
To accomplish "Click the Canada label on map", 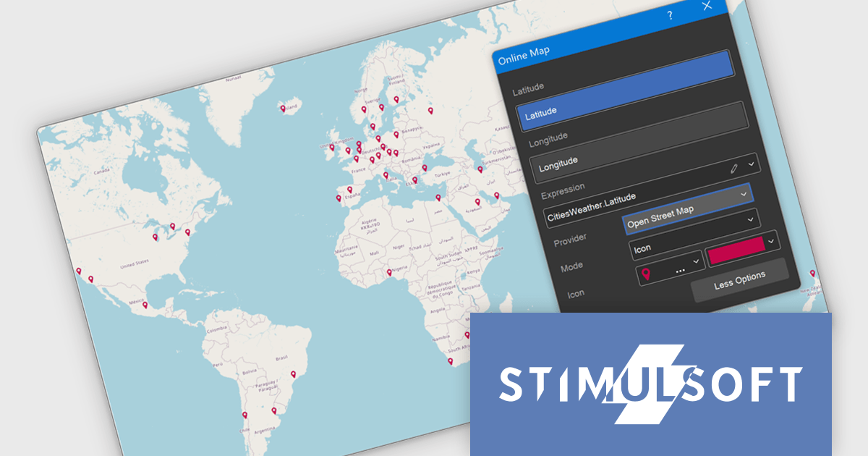I will (101, 171).
